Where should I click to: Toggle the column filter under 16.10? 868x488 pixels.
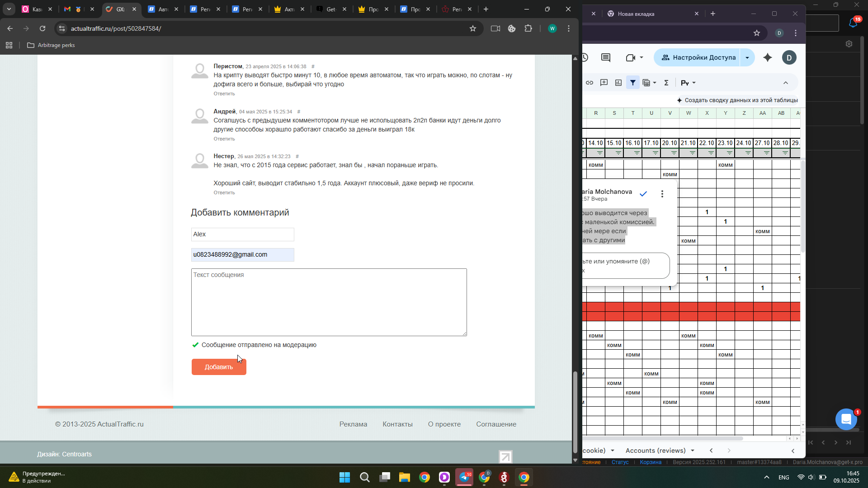point(637,153)
